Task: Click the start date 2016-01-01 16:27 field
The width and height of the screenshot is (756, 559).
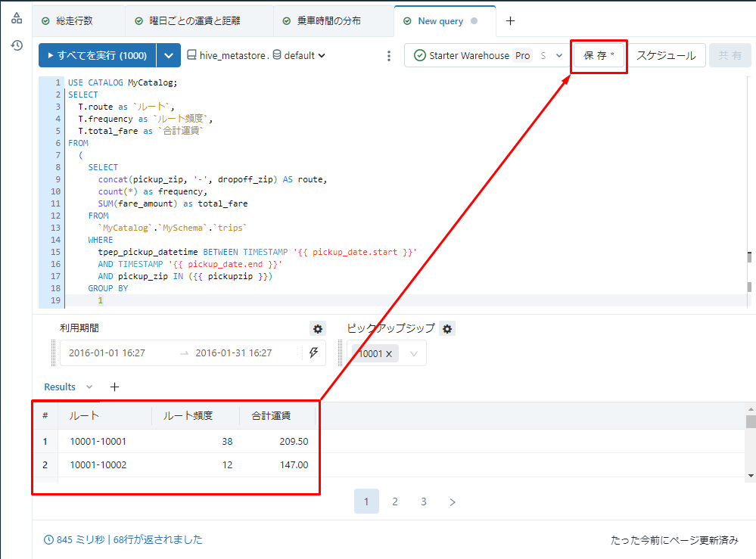Action: [107, 353]
